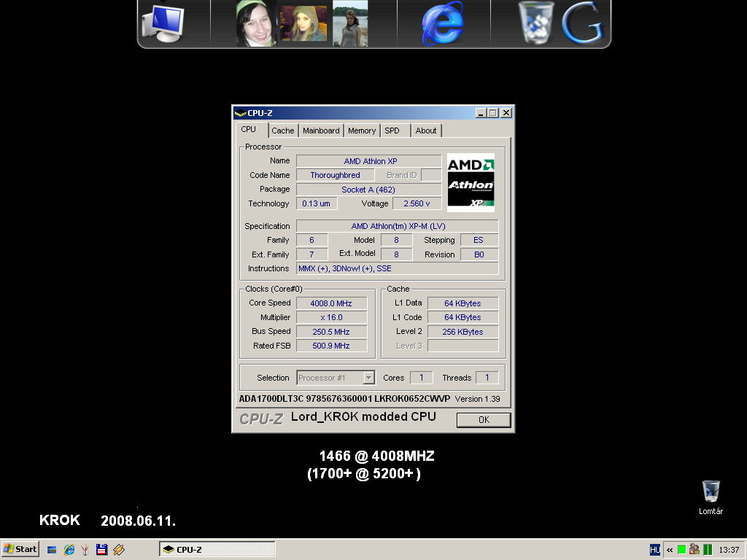Click the third quick launch icon
Image resolution: width=747 pixels, height=560 pixels.
click(x=85, y=550)
